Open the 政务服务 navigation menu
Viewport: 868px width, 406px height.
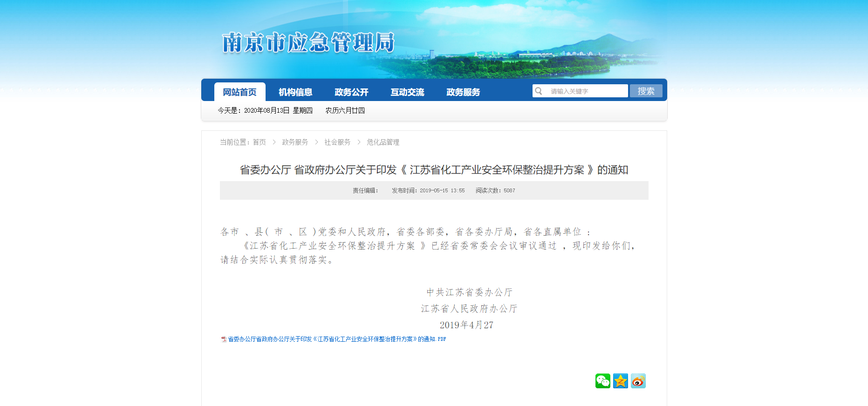(463, 92)
